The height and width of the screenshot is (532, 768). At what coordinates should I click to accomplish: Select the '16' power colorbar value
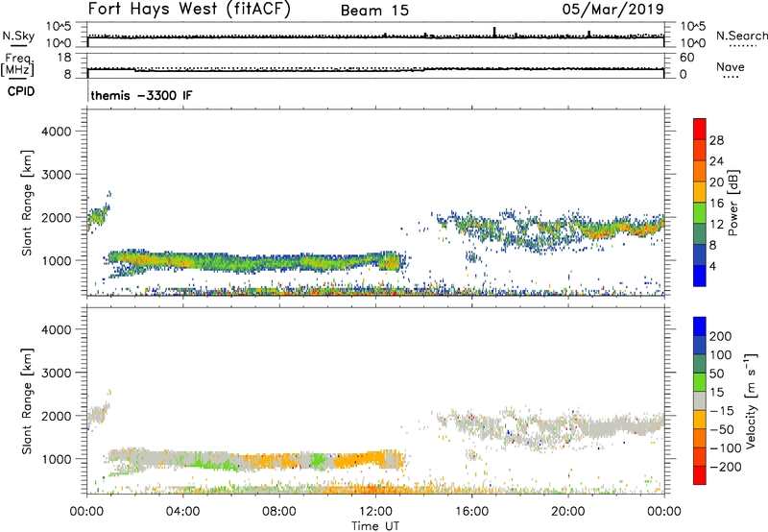pyautogui.click(x=716, y=204)
